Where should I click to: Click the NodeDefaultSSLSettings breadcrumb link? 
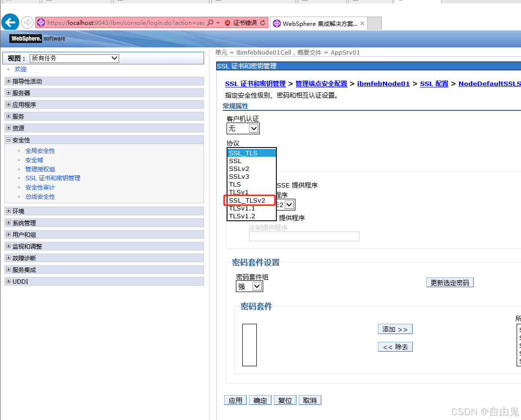[489, 84]
